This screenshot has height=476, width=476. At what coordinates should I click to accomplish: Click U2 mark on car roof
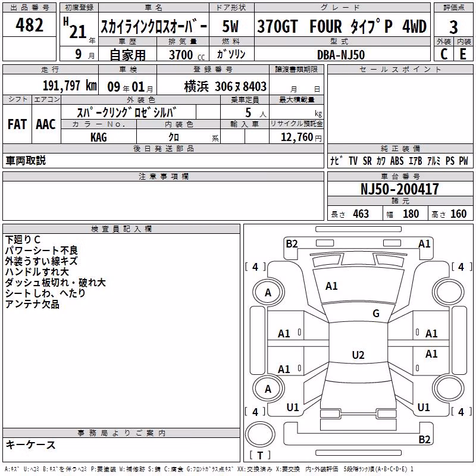(358, 355)
